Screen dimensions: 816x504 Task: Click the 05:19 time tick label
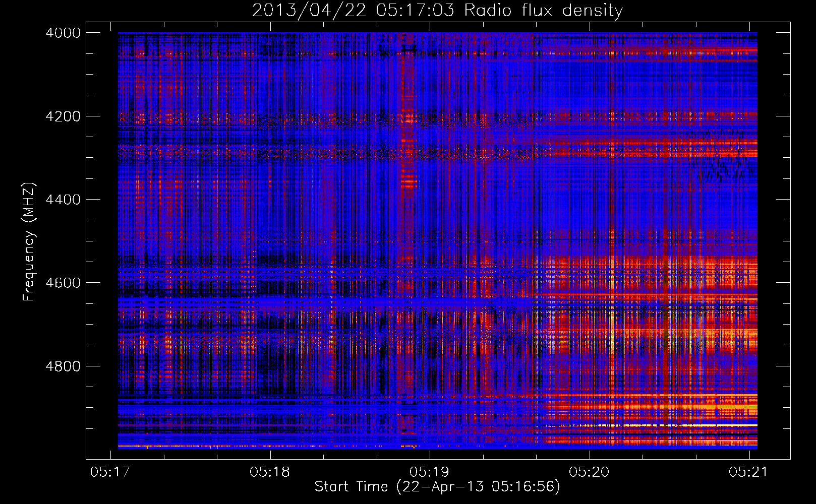pyautogui.click(x=429, y=472)
